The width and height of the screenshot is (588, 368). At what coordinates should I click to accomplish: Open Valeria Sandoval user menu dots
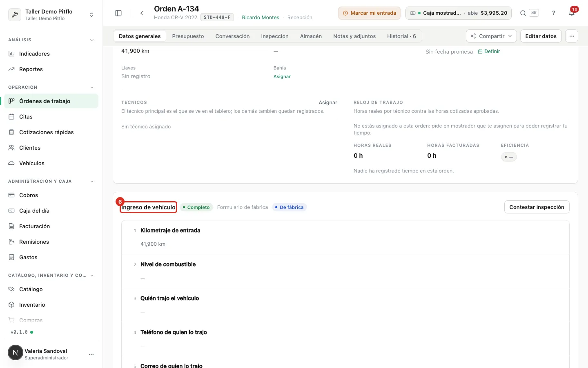pos(91,354)
